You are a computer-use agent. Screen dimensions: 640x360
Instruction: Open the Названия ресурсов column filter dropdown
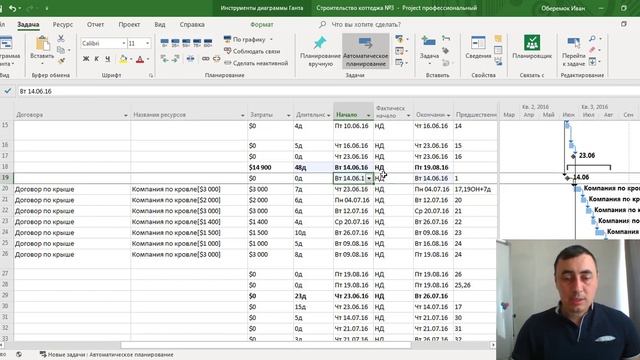[242, 116]
